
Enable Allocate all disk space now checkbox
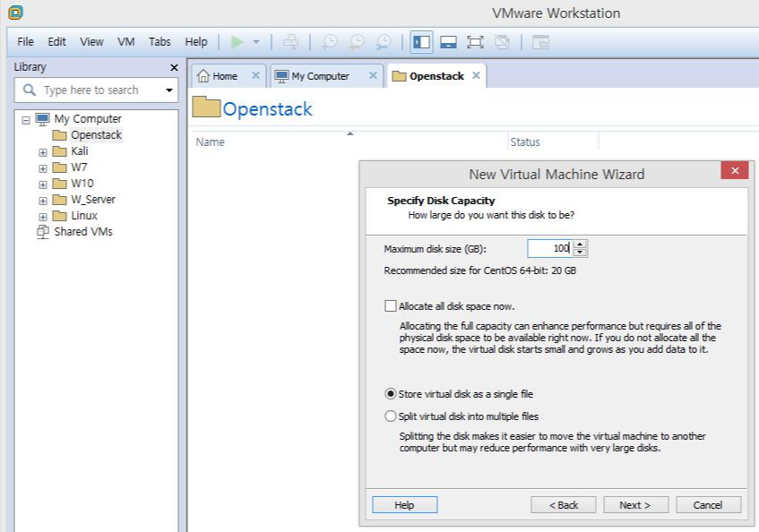point(390,306)
